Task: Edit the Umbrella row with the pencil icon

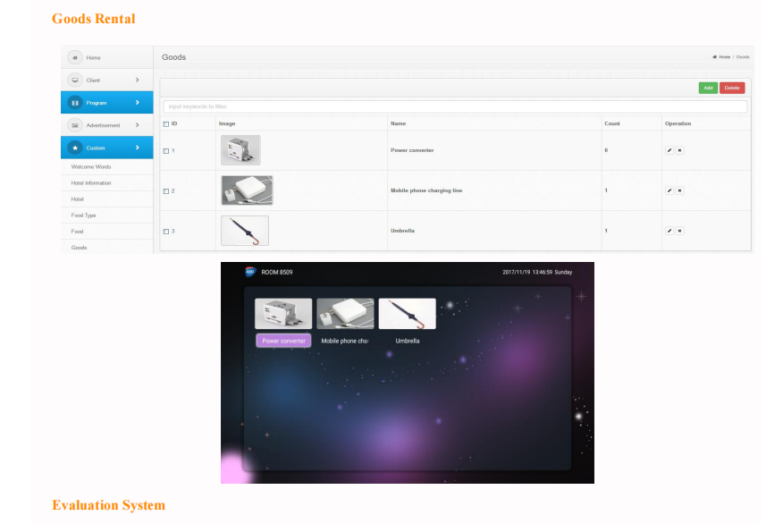Action: [669, 231]
